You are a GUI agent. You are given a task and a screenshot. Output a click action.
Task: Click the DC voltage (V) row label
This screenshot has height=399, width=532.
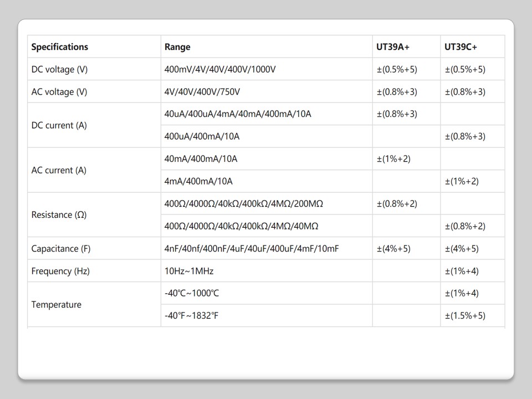[59, 69]
